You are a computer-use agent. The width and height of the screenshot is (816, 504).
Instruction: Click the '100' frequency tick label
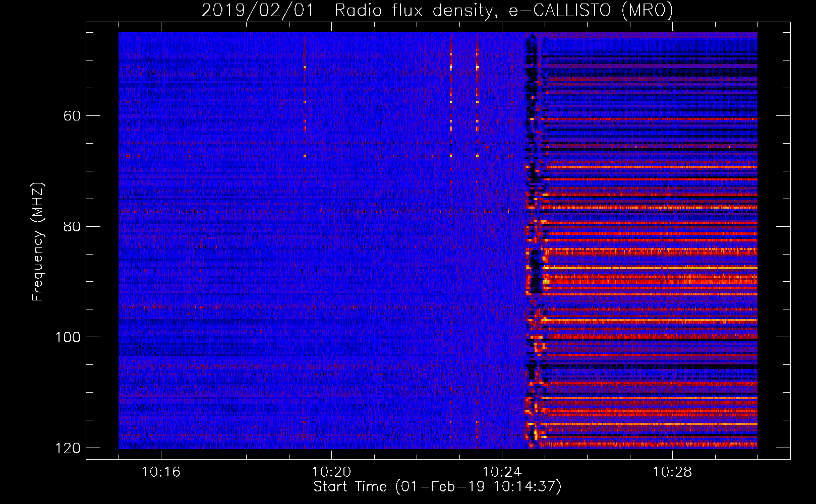click(x=68, y=337)
